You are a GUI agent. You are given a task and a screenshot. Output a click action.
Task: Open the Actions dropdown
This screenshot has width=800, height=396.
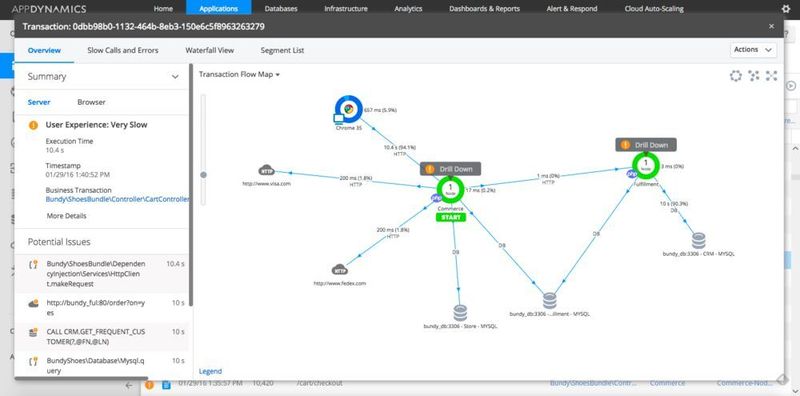pyautogui.click(x=753, y=50)
